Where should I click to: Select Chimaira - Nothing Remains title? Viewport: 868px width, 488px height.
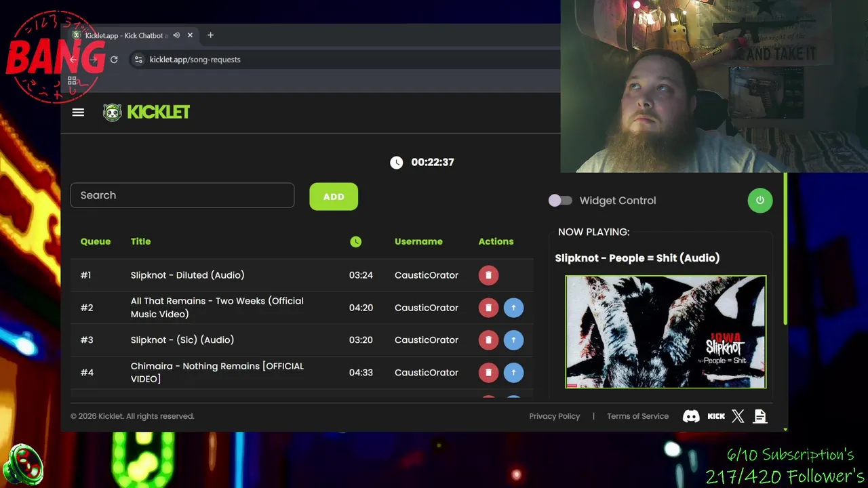click(x=217, y=373)
